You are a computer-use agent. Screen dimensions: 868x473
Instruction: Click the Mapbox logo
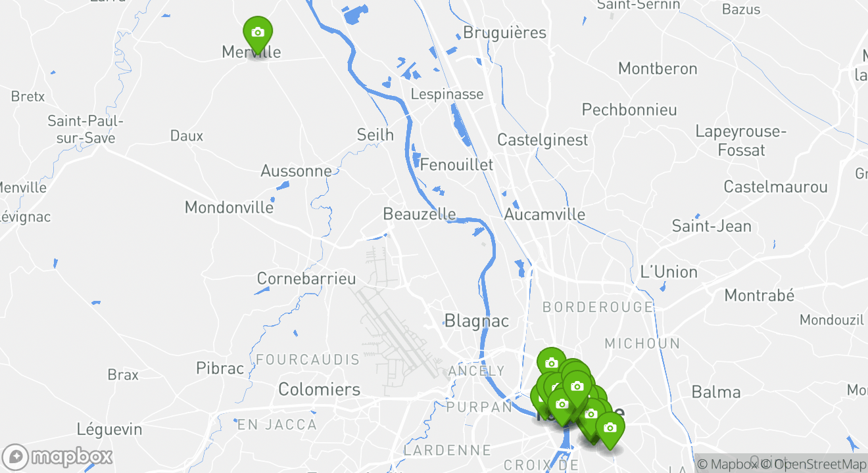coord(57,457)
